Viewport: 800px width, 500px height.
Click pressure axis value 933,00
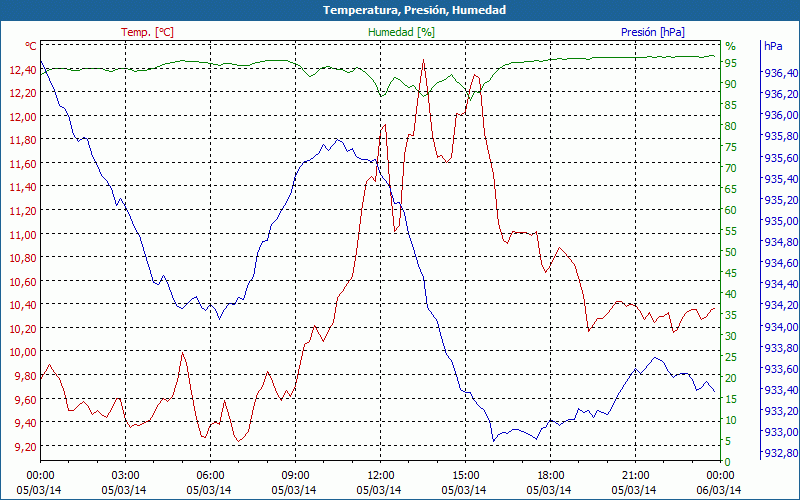780,432
